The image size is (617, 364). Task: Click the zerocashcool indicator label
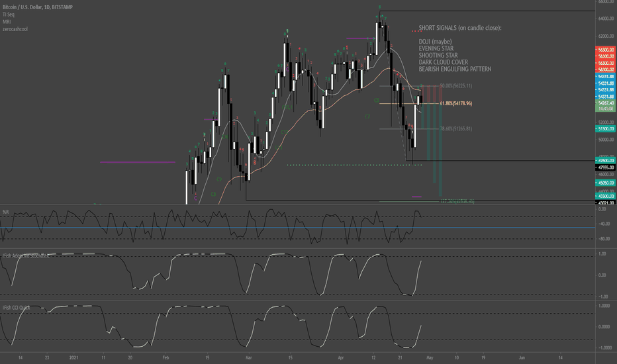(x=15, y=29)
